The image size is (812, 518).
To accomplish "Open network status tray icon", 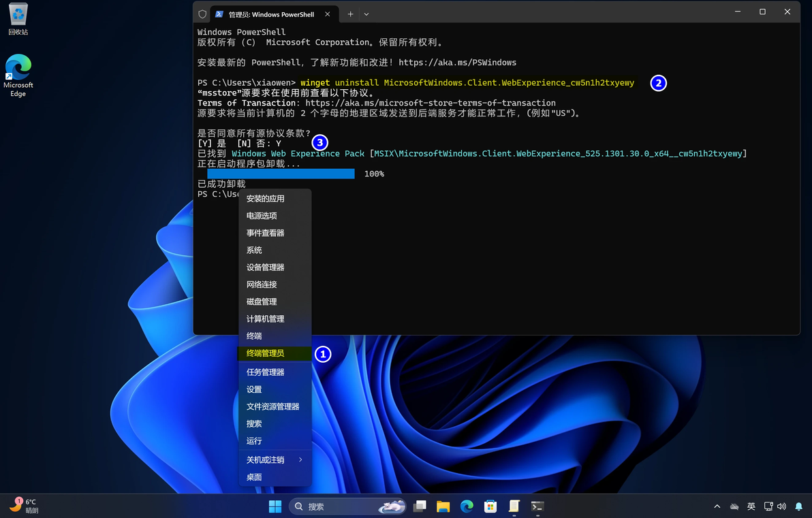I will pyautogui.click(x=768, y=506).
